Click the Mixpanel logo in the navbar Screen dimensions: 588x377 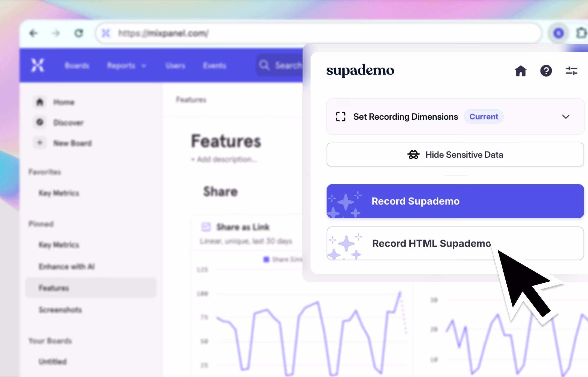38,65
